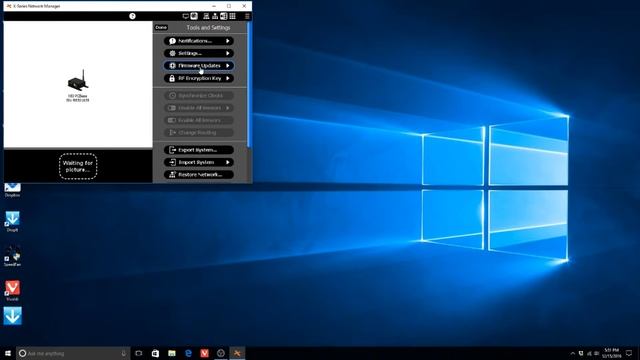
Task: Expand arrow on Import System row
Action: 228,162
